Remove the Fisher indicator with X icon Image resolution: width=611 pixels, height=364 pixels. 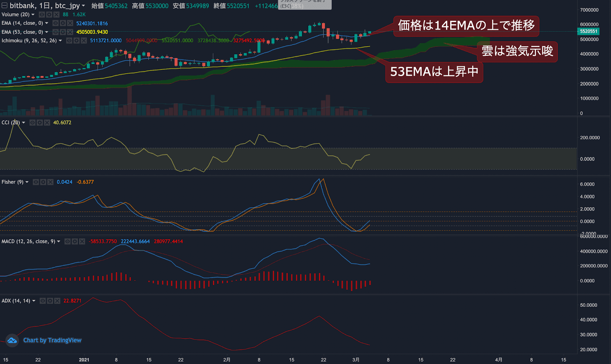[x=50, y=182]
